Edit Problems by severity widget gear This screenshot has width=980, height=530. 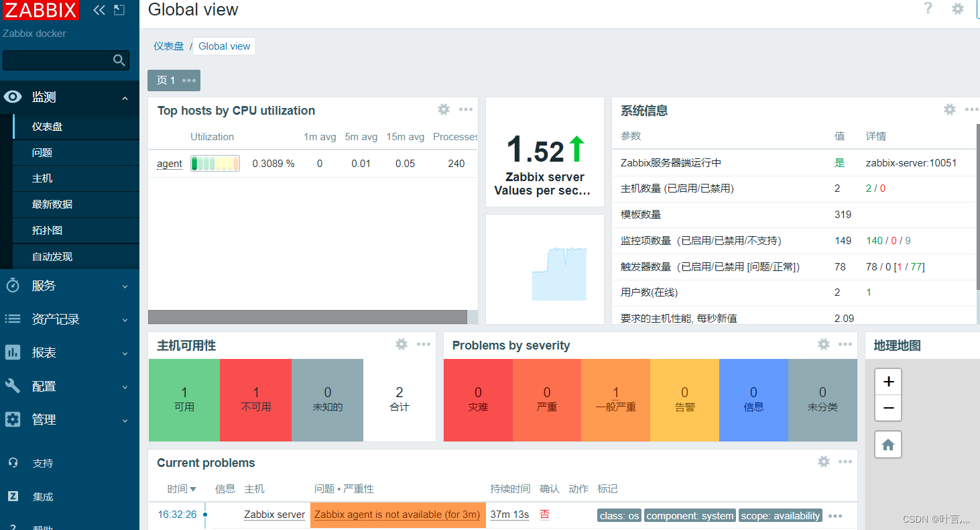click(x=824, y=344)
